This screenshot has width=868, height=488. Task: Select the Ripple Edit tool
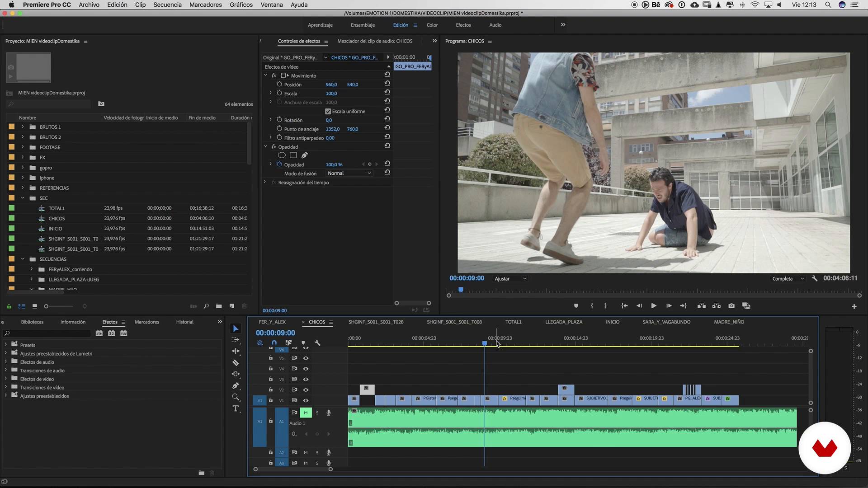(x=236, y=351)
